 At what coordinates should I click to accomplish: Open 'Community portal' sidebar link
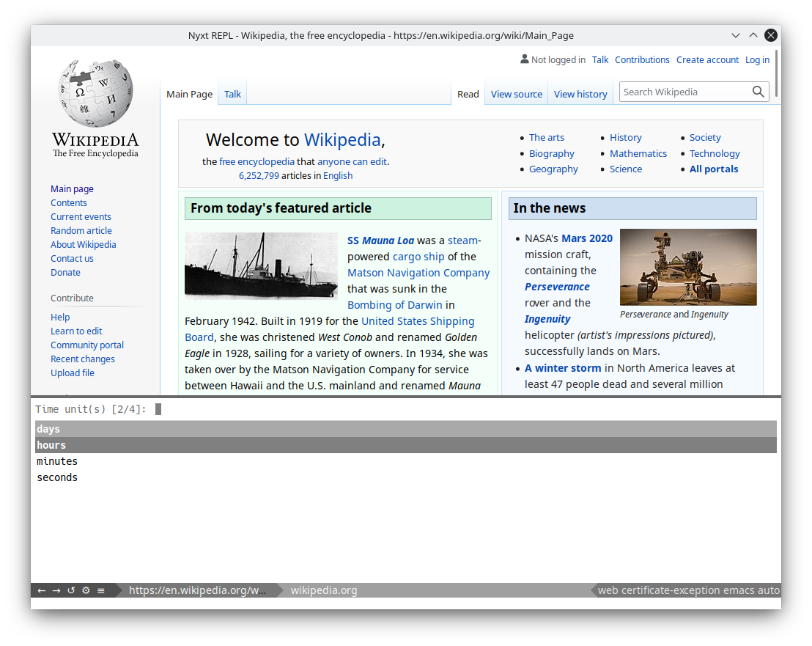[87, 345]
